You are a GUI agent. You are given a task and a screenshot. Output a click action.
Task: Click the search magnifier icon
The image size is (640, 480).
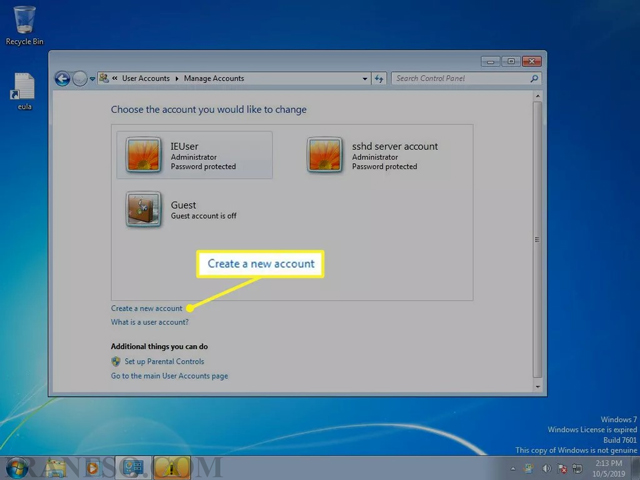534,78
